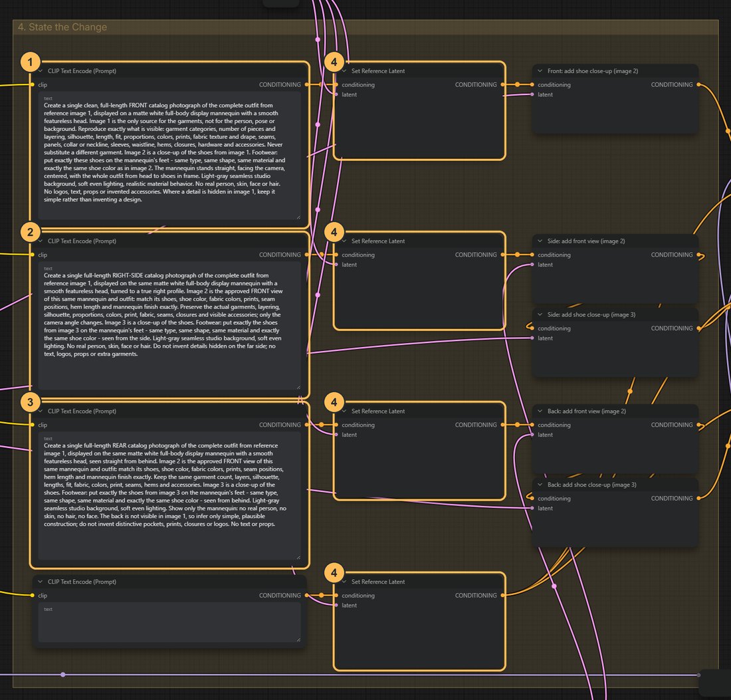Click the CONDITIONING output port of the RIGHT-SIDE prompt node

point(307,255)
